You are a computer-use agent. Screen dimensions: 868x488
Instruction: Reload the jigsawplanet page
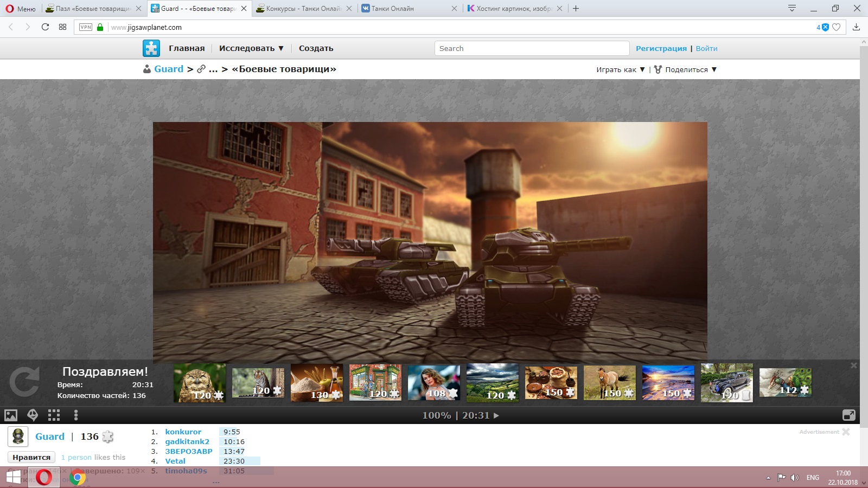45,27
